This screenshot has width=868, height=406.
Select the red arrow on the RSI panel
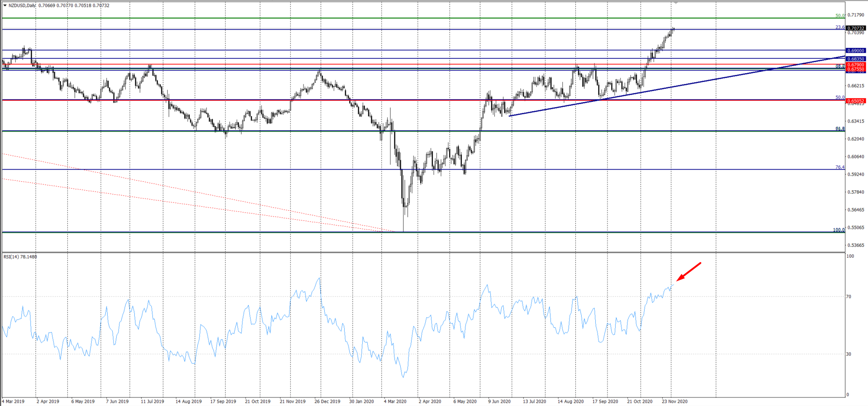pos(688,271)
